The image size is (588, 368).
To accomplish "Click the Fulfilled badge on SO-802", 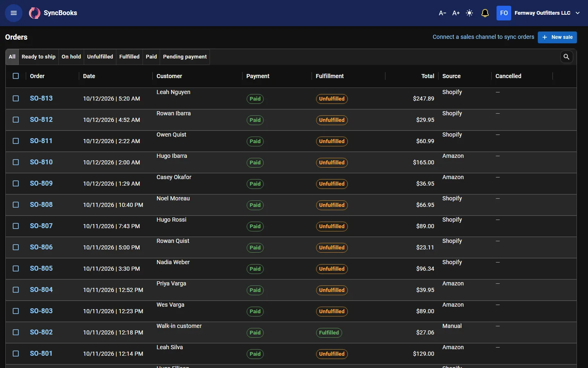I will (329, 333).
